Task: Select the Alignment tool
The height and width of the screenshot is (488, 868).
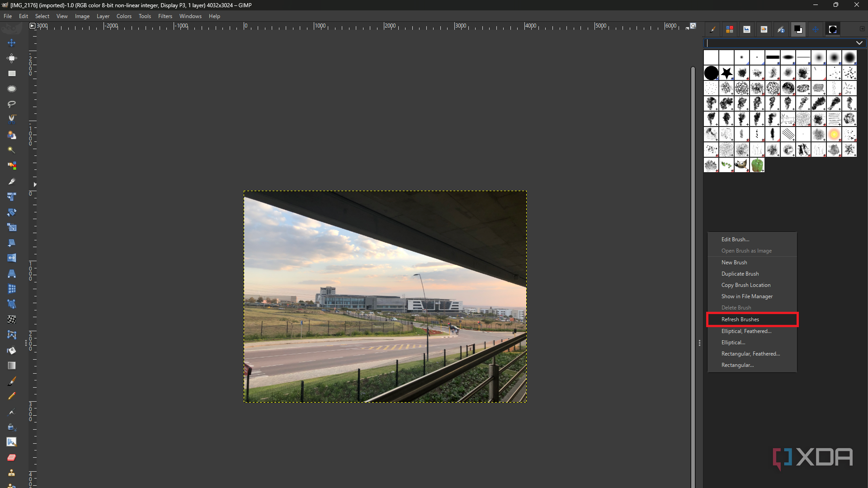Action: coord(12,58)
